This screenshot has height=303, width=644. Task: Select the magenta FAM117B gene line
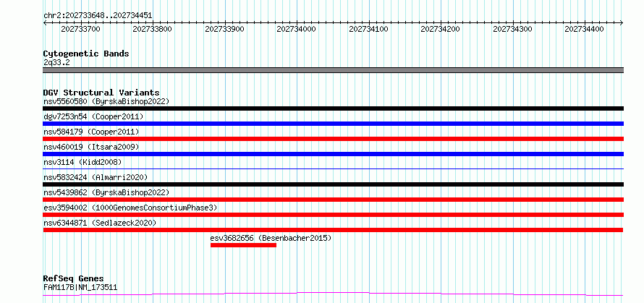[334, 294]
